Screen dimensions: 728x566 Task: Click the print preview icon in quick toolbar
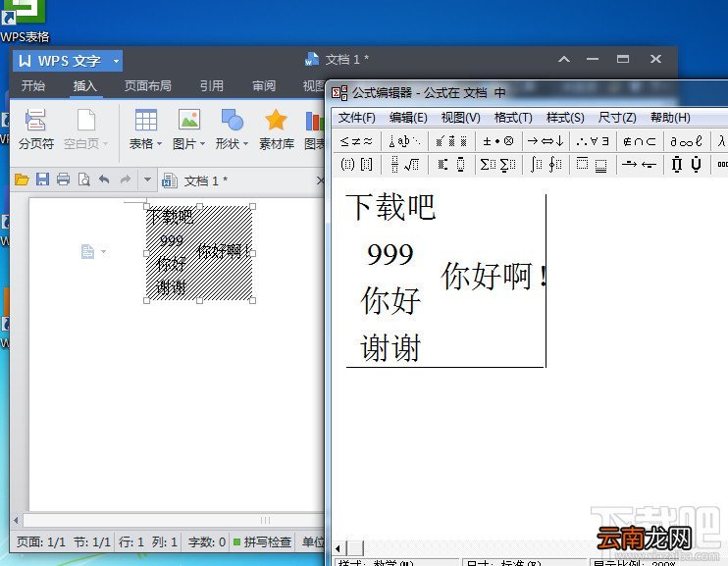83,180
